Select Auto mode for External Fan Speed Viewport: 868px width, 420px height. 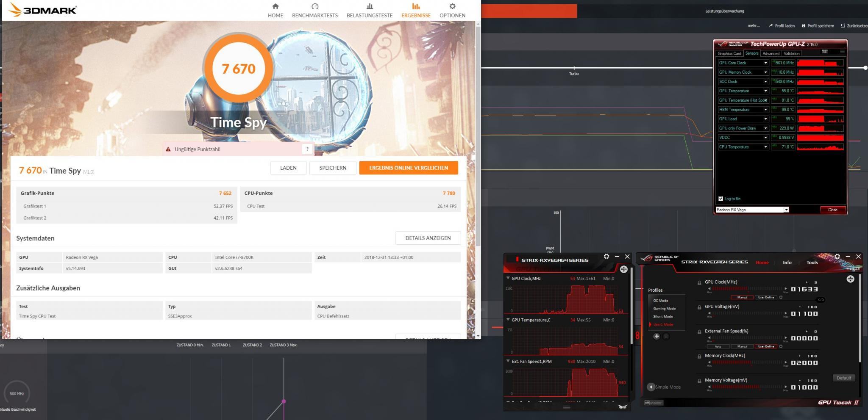pos(718,346)
